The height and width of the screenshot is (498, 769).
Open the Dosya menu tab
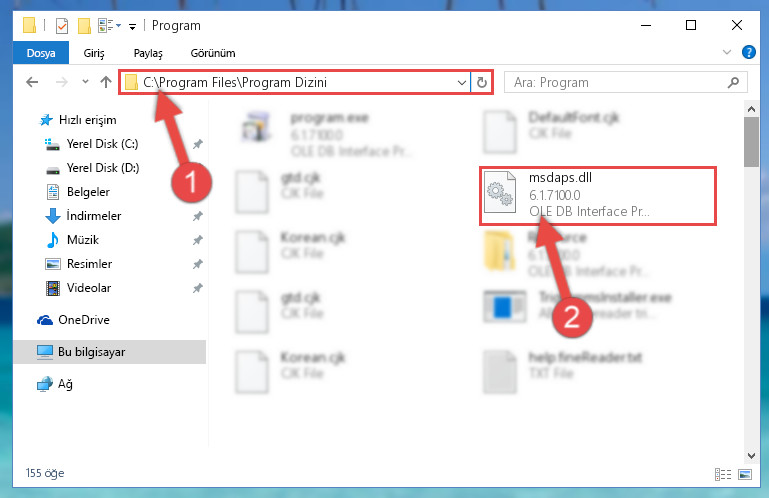(41, 53)
